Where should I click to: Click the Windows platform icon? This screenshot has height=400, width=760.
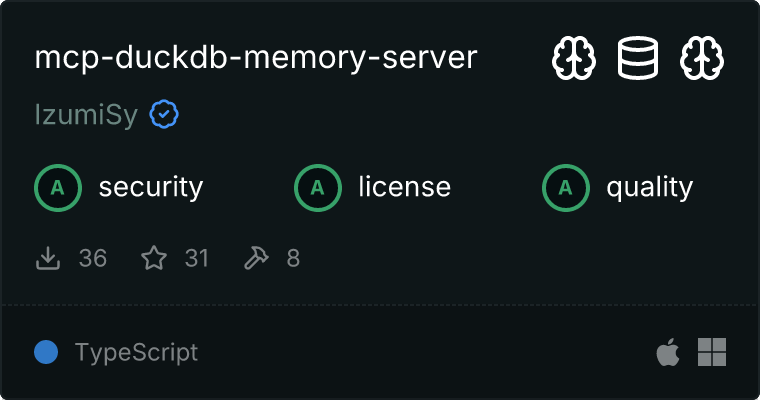coord(712,352)
